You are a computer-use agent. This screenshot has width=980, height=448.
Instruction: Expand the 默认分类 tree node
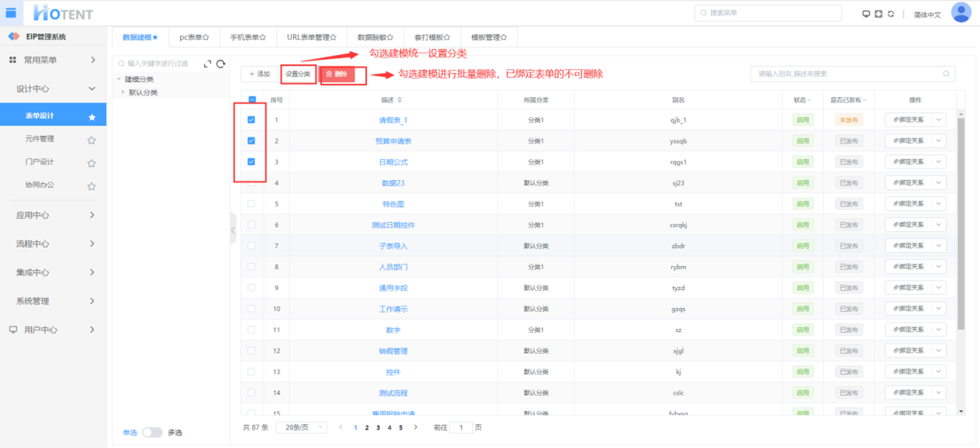(123, 92)
